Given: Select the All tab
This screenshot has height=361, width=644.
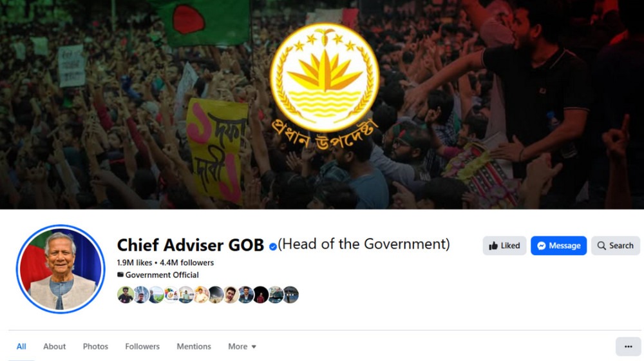Looking at the screenshot, I should 21,347.
